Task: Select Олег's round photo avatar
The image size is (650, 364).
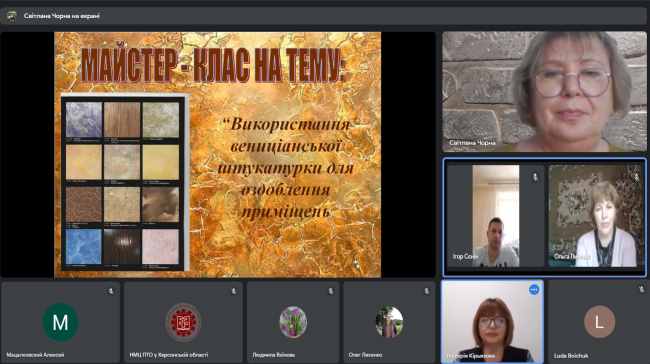Action: 389,322
